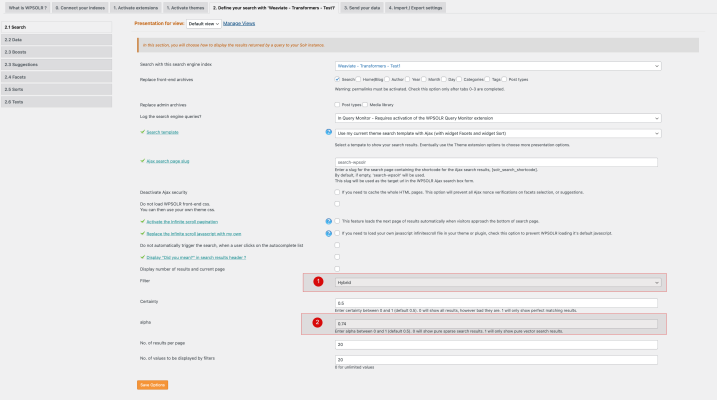Uncheck the Search front-end archive checkbox

click(x=337, y=79)
